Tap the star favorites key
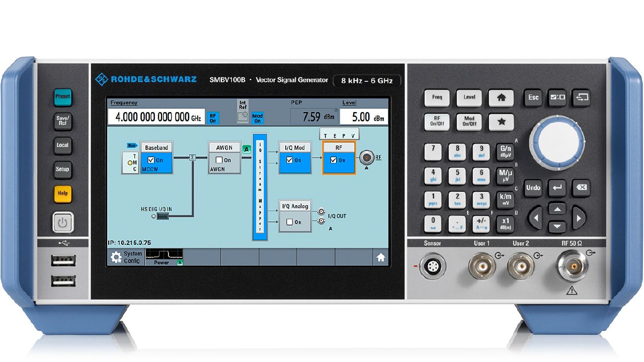Image resolution: width=644 pixels, height=362 pixels. [501, 122]
